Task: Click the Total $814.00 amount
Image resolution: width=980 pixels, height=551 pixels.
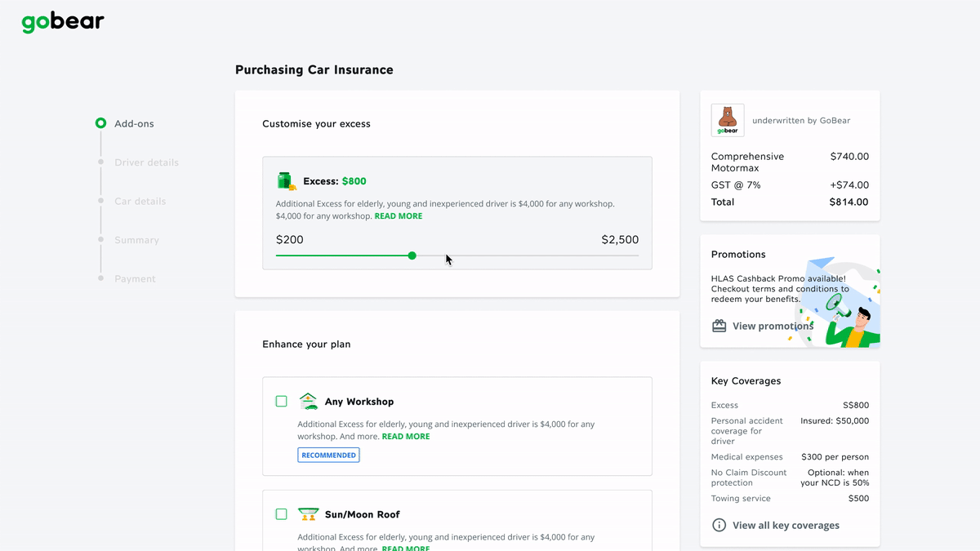Action: pos(849,202)
